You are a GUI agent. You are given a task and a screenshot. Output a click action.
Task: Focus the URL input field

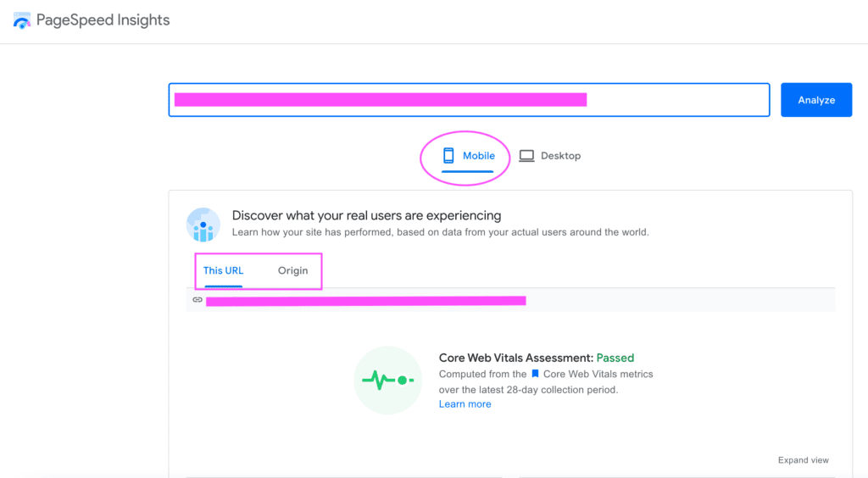[469, 100]
